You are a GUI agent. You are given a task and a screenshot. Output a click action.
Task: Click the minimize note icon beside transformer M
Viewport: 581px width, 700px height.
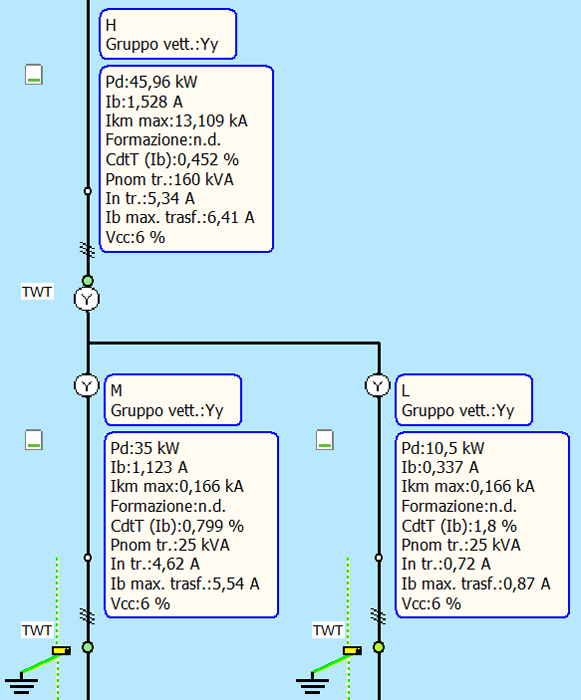tap(34, 440)
